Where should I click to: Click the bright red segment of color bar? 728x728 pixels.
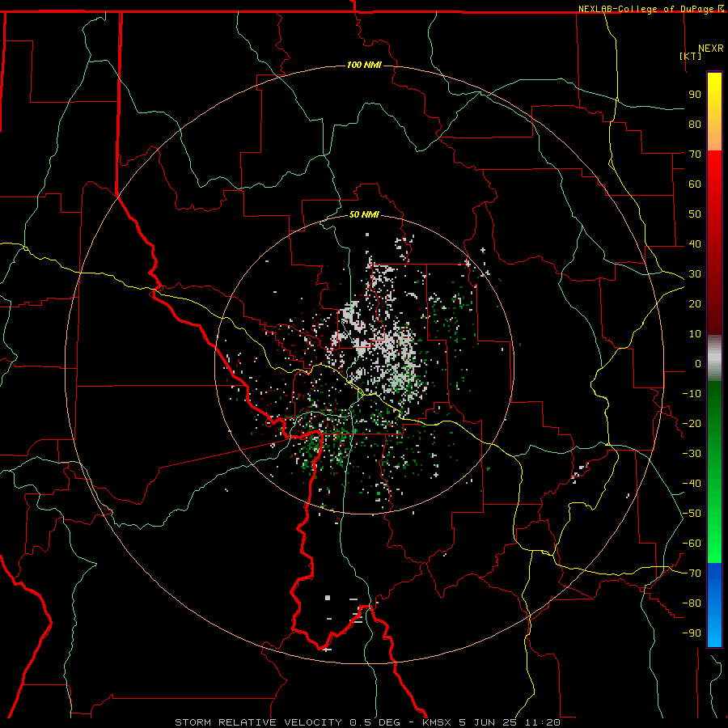point(714,170)
